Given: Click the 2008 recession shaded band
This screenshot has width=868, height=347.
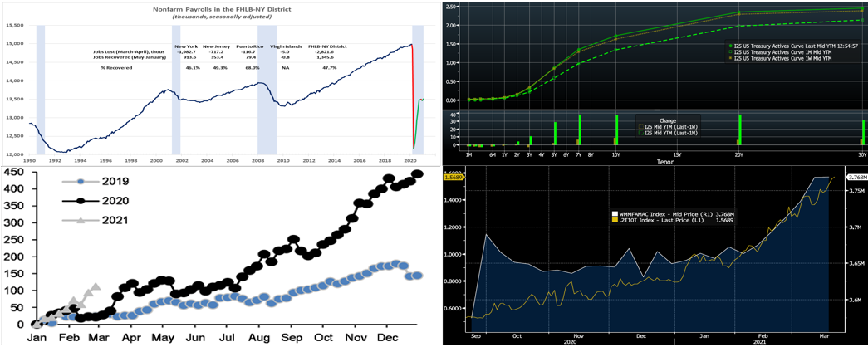Looking at the screenshot, I should point(267,91).
